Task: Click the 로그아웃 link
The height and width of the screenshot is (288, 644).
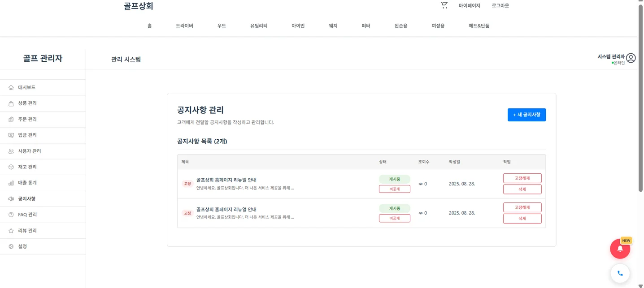Action: [500, 5]
